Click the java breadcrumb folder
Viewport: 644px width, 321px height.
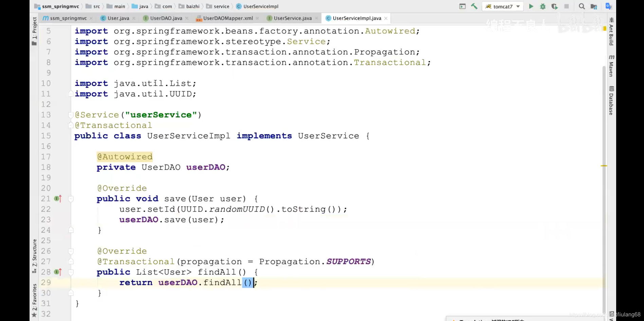click(x=140, y=6)
